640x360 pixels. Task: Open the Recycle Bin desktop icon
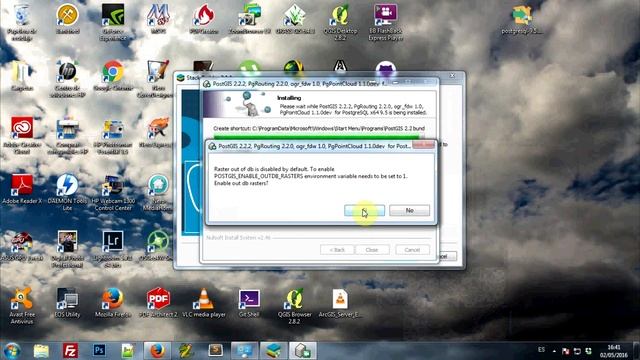pyautogui.click(x=22, y=22)
